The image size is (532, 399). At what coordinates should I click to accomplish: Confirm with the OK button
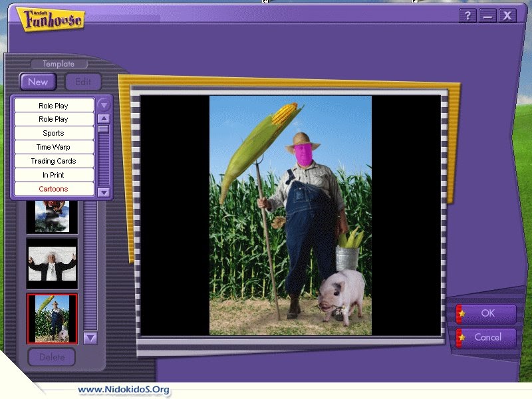click(486, 313)
